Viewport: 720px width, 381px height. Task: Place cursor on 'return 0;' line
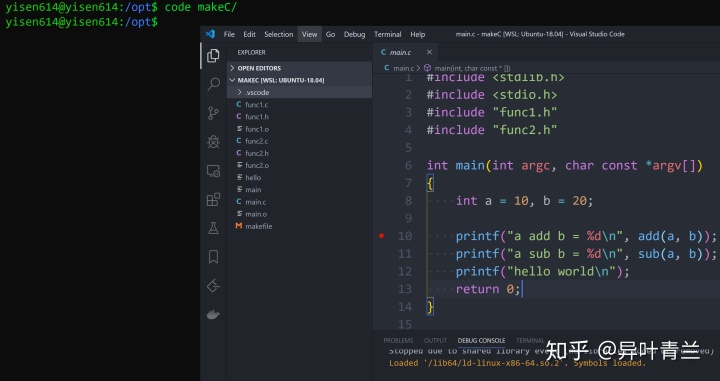point(488,289)
